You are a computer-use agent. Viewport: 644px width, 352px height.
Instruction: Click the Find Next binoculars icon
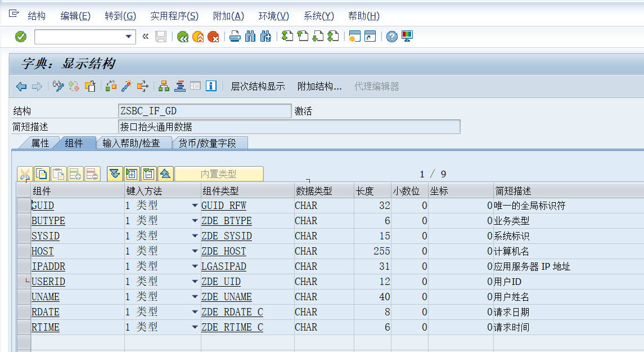click(265, 37)
